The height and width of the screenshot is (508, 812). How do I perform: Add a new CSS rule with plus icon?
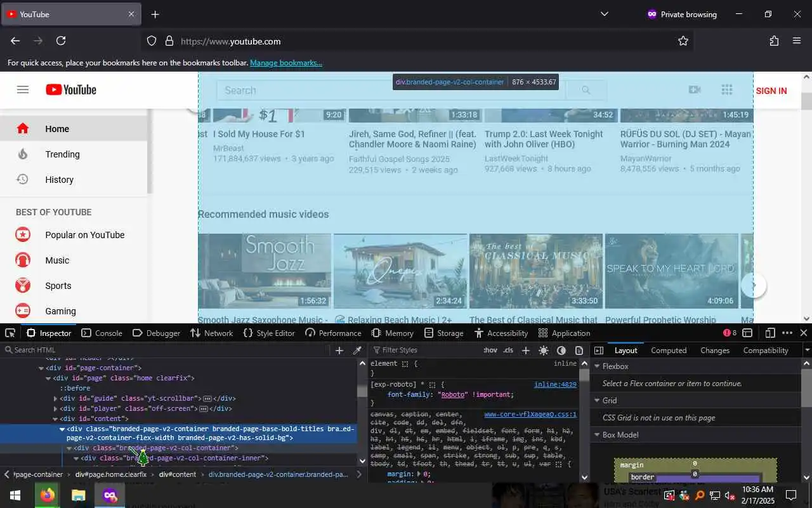[x=525, y=350]
